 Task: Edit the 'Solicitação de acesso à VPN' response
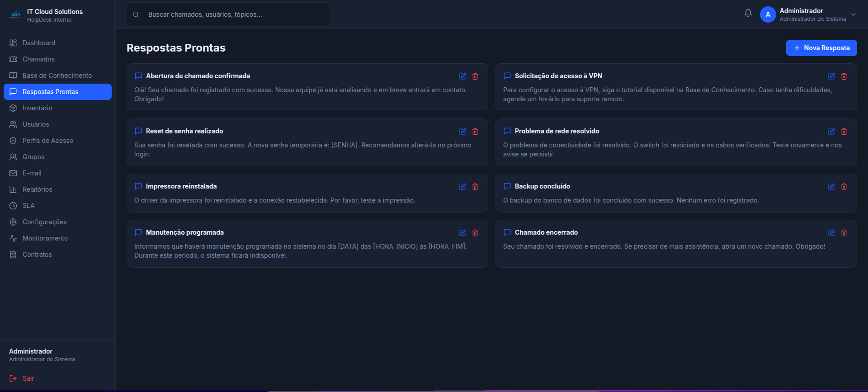(x=831, y=76)
